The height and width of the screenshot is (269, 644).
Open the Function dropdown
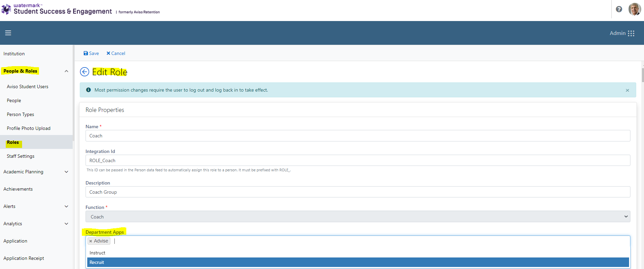pos(358,217)
